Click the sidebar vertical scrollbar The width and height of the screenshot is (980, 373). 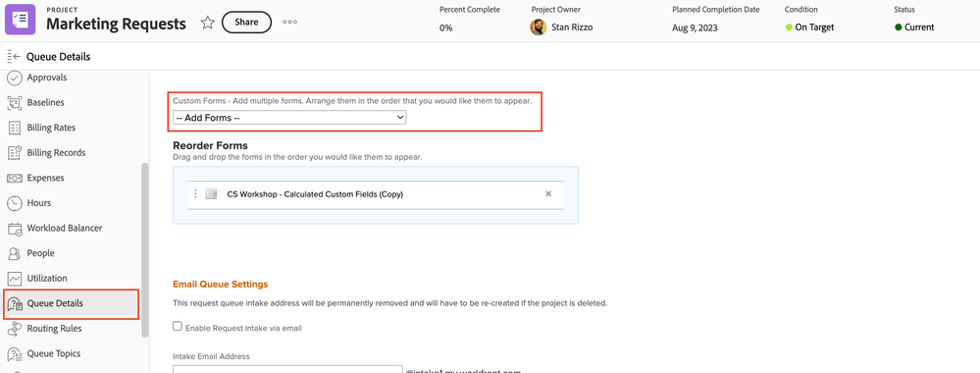(x=145, y=250)
